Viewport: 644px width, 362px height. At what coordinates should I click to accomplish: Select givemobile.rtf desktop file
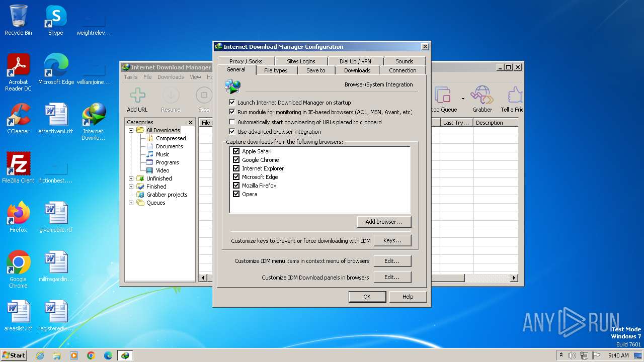tap(55, 217)
